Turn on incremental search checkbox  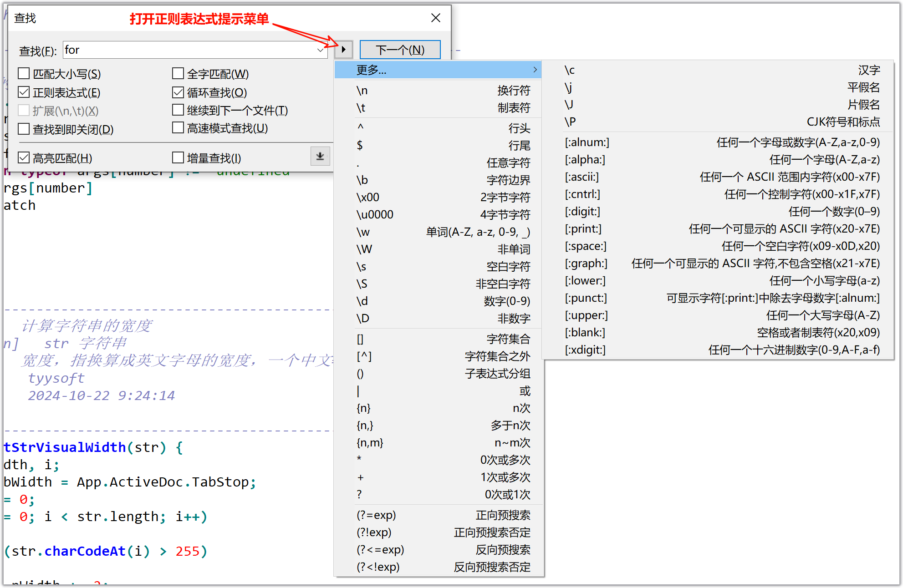point(178,158)
